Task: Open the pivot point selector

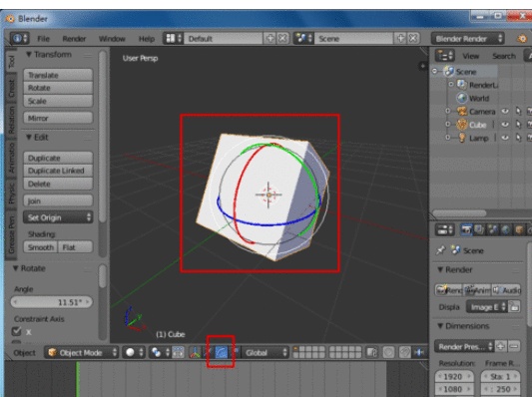Action: point(159,352)
